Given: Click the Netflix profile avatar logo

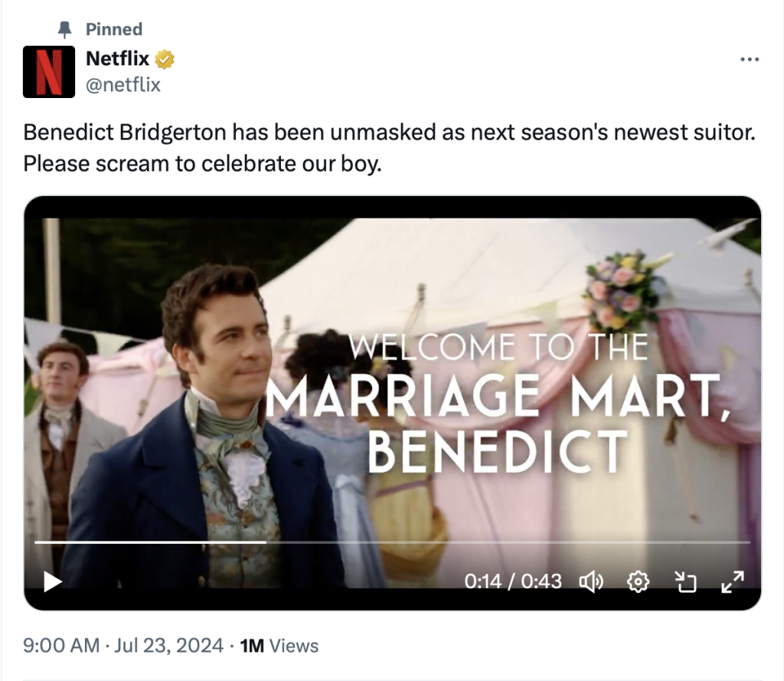Looking at the screenshot, I should [x=49, y=71].
